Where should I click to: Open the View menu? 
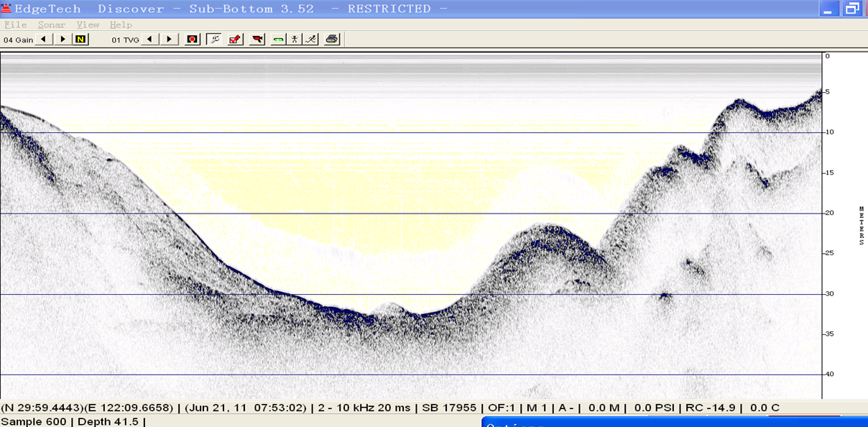88,24
